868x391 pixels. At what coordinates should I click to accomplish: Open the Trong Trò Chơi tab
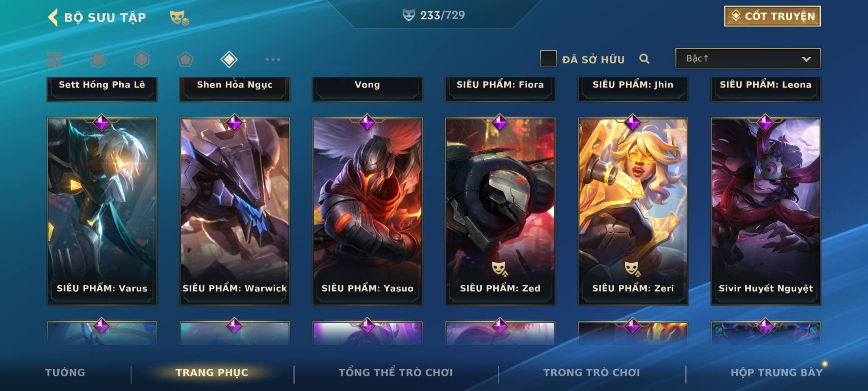[x=592, y=373]
